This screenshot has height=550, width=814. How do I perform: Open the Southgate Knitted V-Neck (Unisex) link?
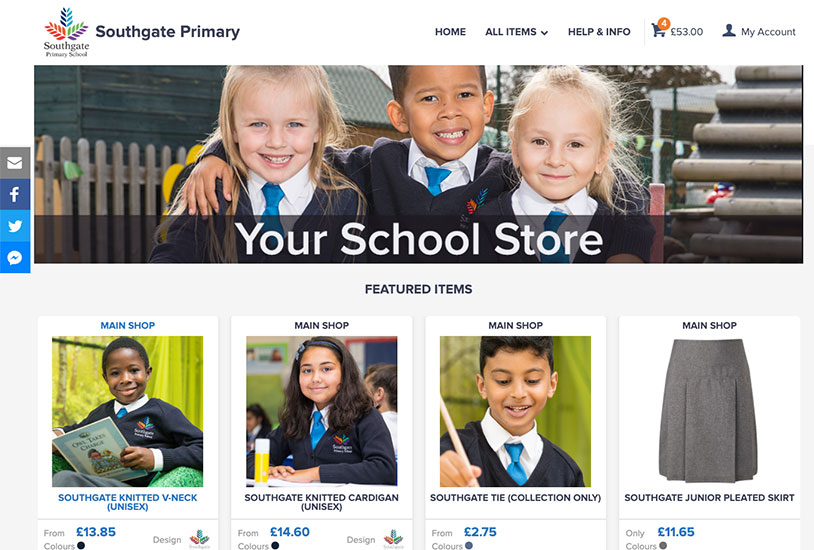pyautogui.click(x=128, y=502)
